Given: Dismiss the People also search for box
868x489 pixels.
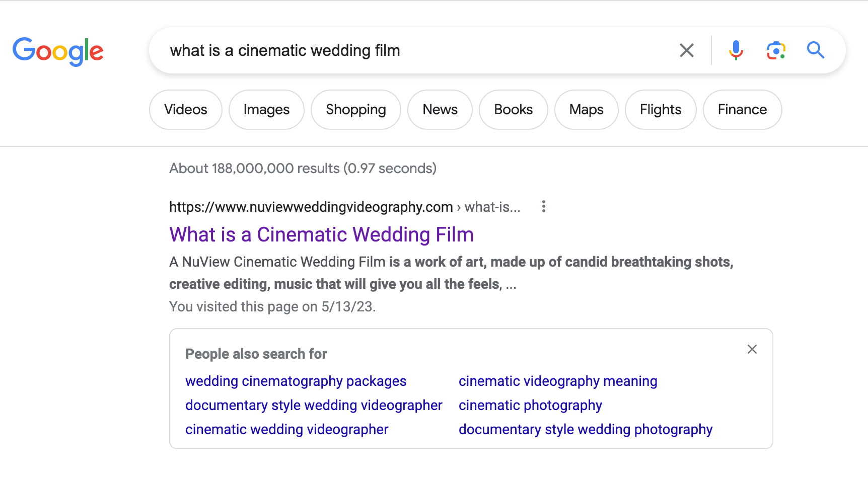Looking at the screenshot, I should point(752,349).
